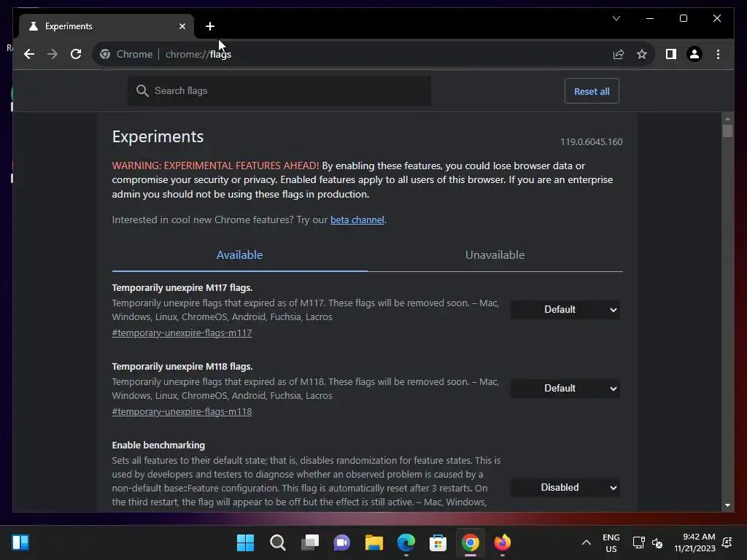
Task: Open the Widgets icon on taskbar
Action: 20,542
